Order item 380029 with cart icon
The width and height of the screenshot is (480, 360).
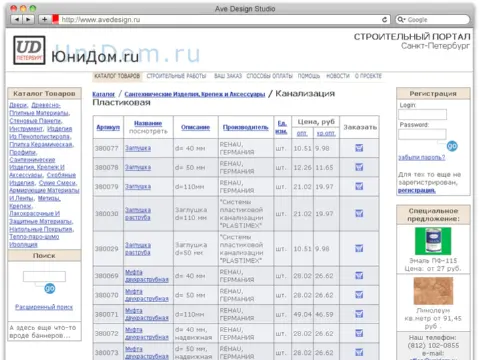[x=359, y=248]
